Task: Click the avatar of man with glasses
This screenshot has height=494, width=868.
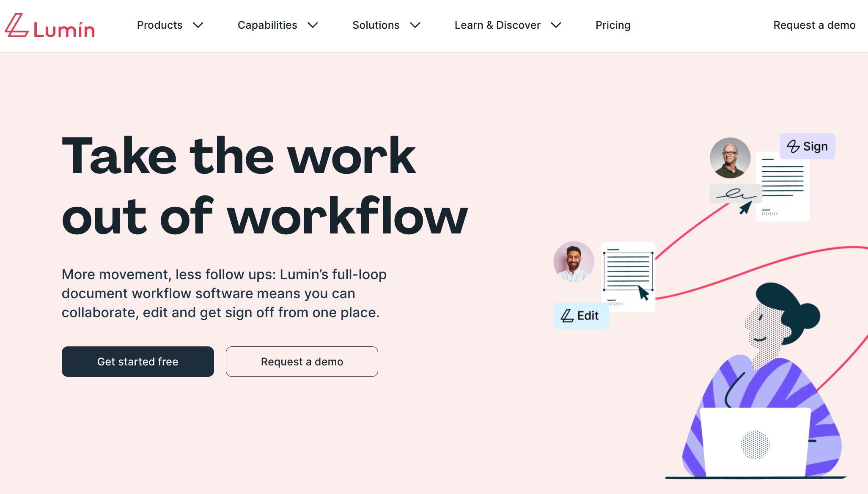Action: (x=730, y=158)
